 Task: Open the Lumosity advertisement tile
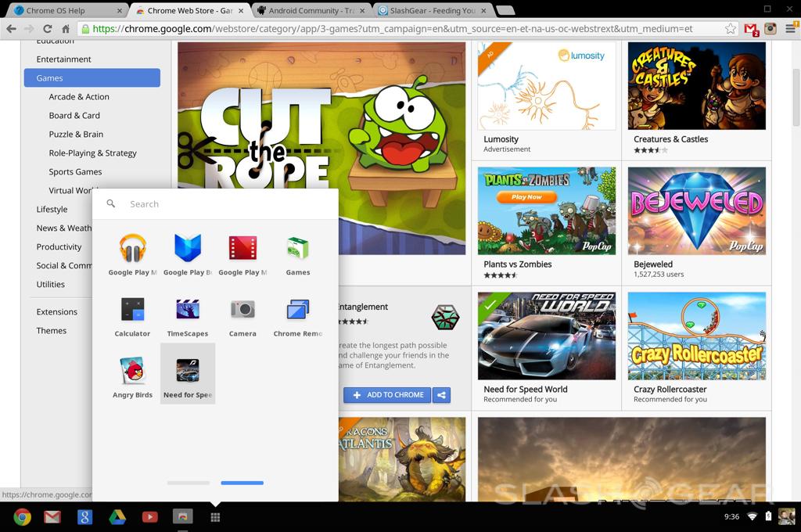click(x=547, y=99)
